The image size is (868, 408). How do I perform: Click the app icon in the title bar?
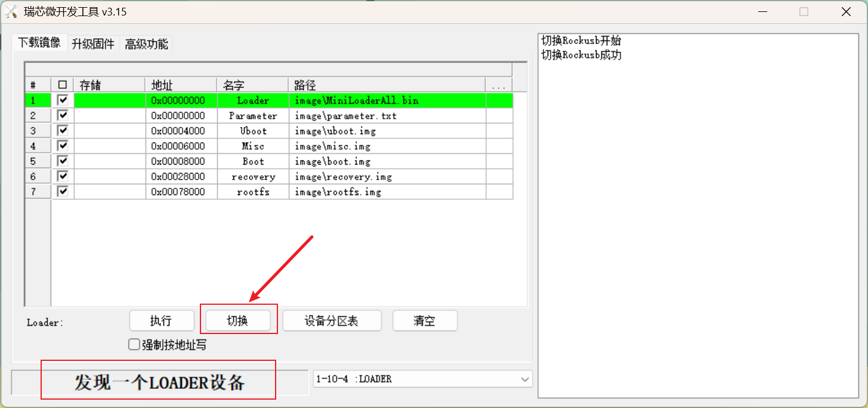click(x=11, y=12)
